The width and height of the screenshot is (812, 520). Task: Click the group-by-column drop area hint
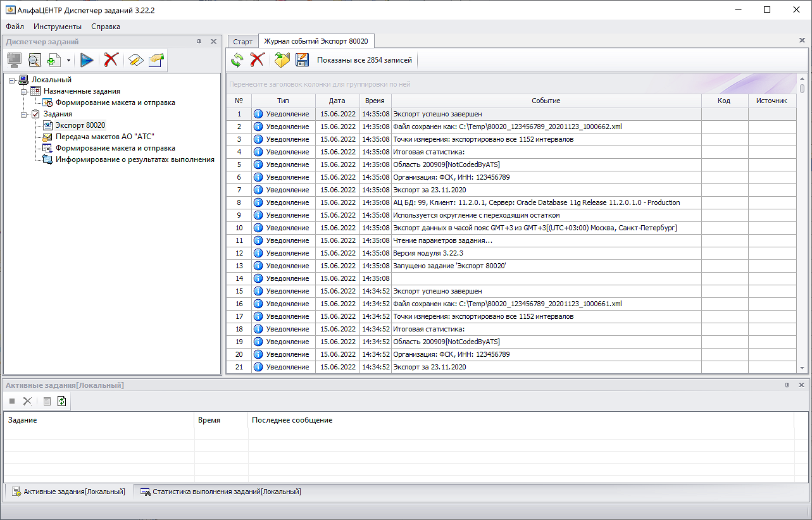320,84
